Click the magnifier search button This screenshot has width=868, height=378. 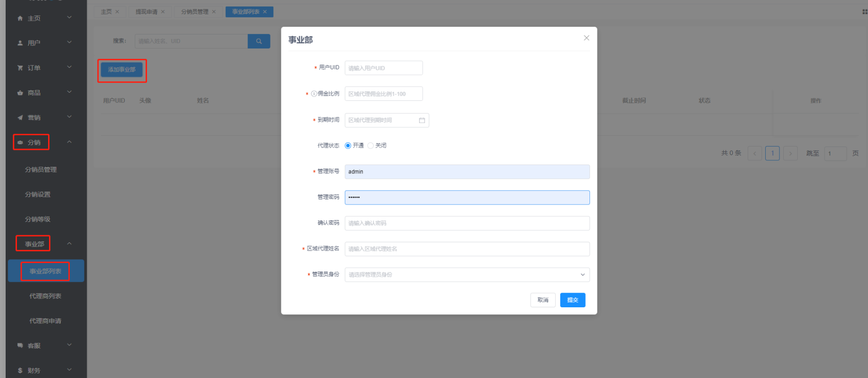click(259, 41)
